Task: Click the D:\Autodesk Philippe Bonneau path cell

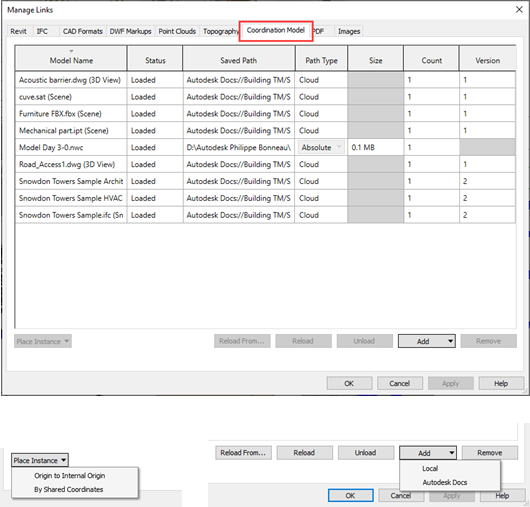Action: (x=239, y=148)
